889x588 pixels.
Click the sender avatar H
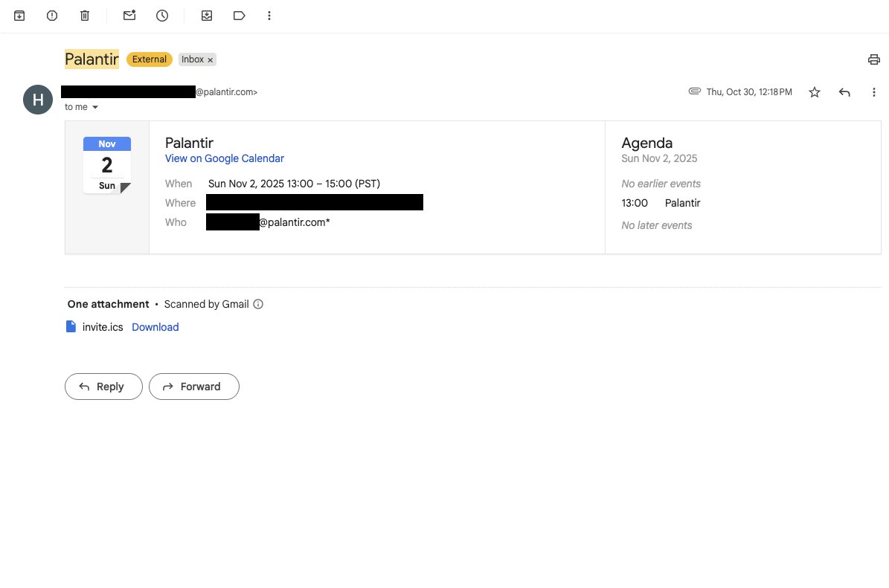[38, 100]
